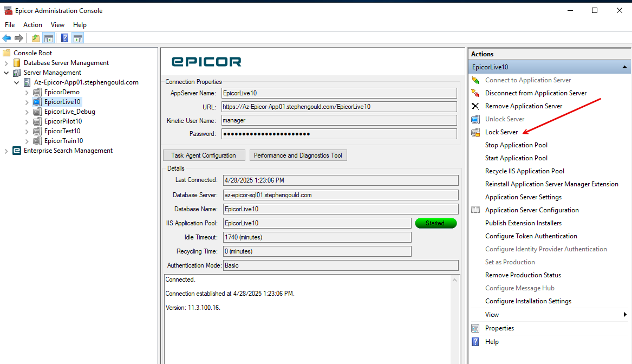Click the AppServer Name field
Image resolution: width=632 pixels, height=364 pixels.
pyautogui.click(x=339, y=93)
